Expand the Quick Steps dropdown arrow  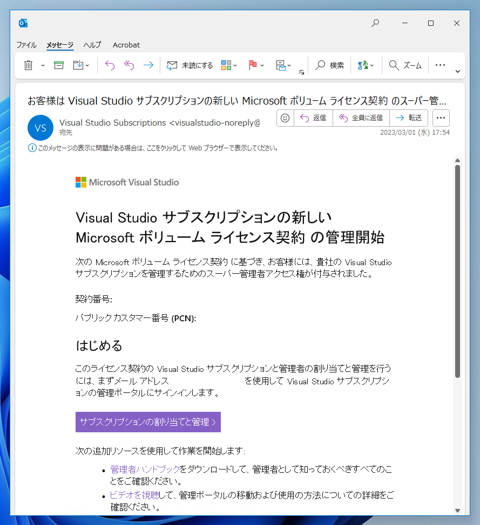[x=289, y=66]
